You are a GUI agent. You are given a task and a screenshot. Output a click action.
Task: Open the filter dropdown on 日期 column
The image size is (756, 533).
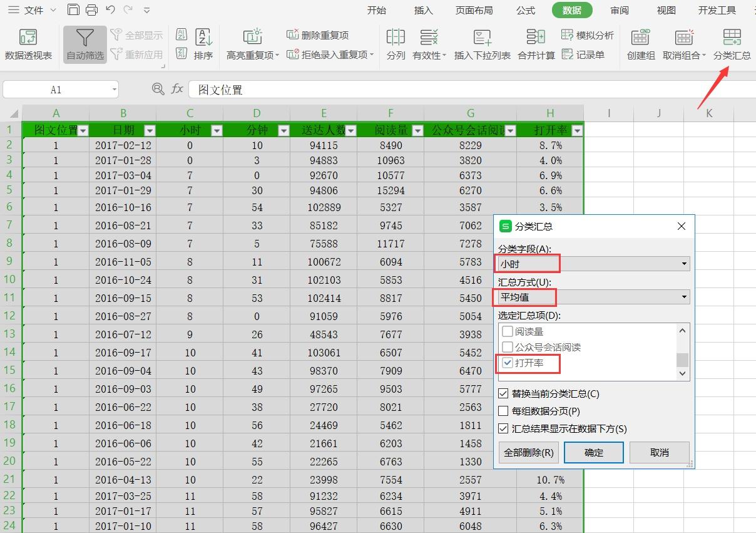[x=149, y=130]
